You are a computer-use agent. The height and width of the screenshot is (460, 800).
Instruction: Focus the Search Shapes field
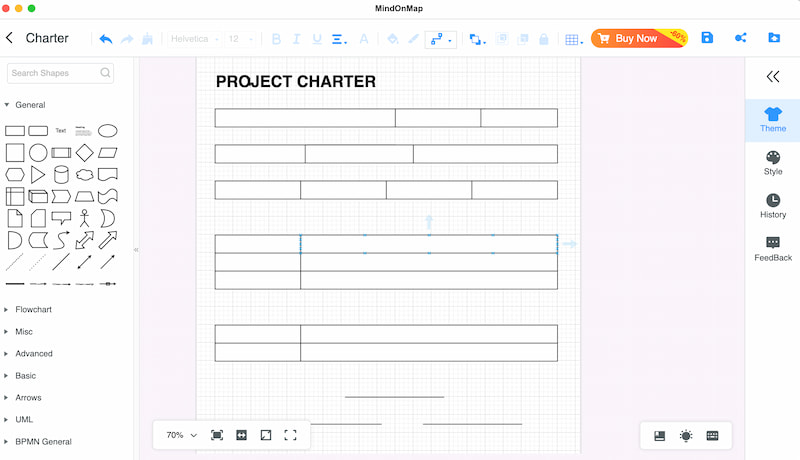[60, 73]
